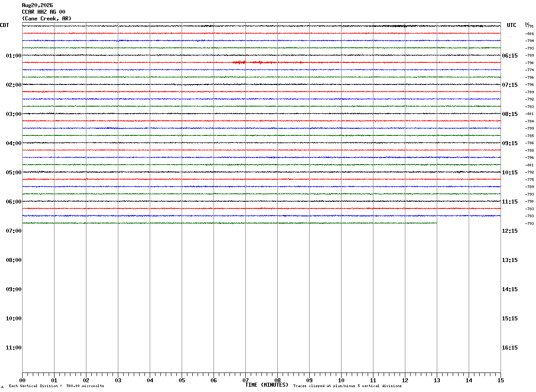Click the 10 minute axis label

point(341,380)
